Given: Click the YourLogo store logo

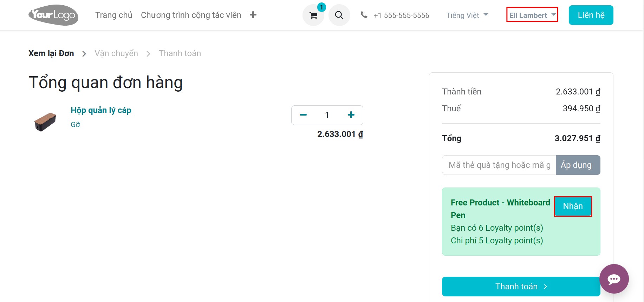Looking at the screenshot, I should 53,15.
